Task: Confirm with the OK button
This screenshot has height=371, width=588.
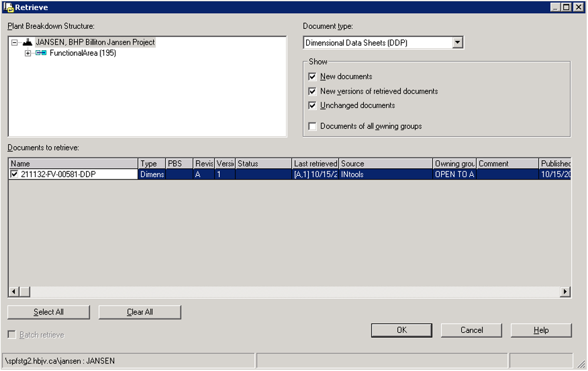Action: pyautogui.click(x=402, y=330)
